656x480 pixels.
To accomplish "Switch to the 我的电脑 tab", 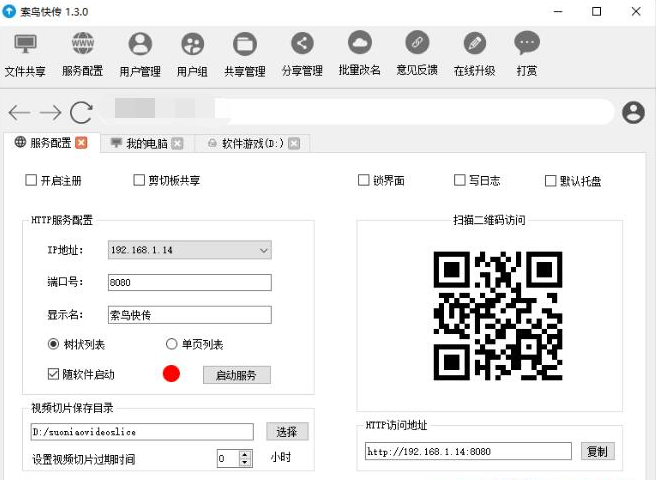I will tap(146, 143).
